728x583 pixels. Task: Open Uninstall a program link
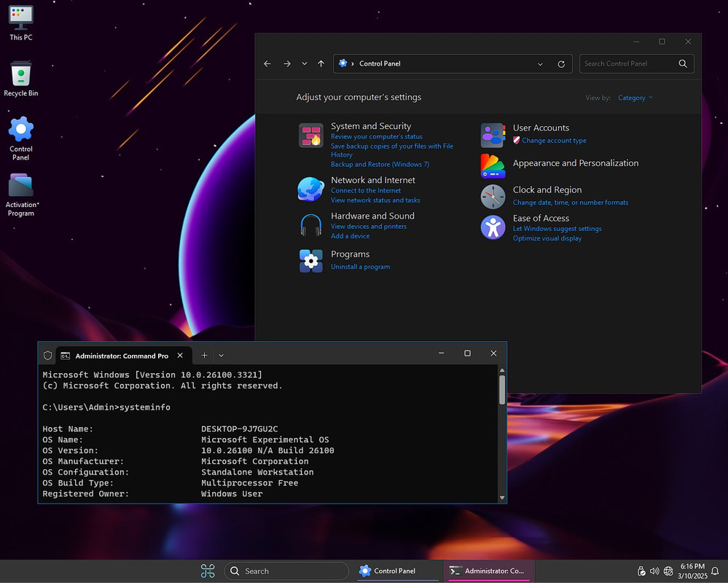click(360, 267)
